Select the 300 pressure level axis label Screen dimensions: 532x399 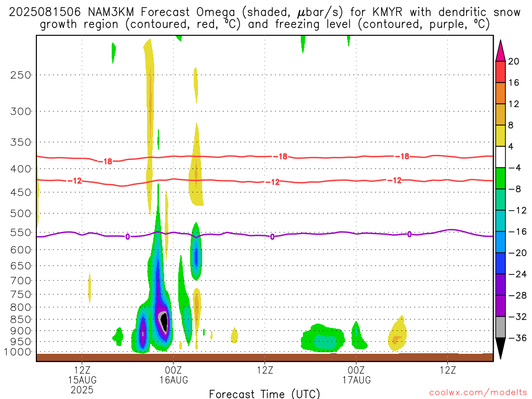21,111
